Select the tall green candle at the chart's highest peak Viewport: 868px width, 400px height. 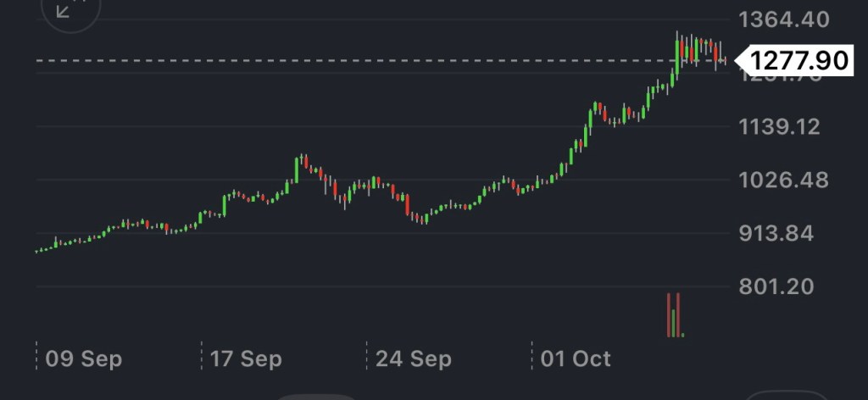coord(677,53)
